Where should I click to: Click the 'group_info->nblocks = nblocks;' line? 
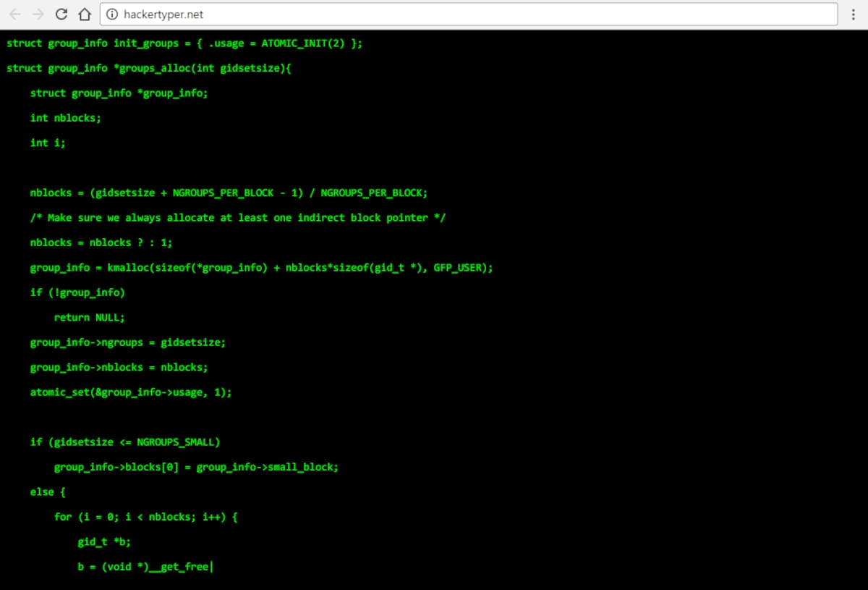(x=119, y=367)
